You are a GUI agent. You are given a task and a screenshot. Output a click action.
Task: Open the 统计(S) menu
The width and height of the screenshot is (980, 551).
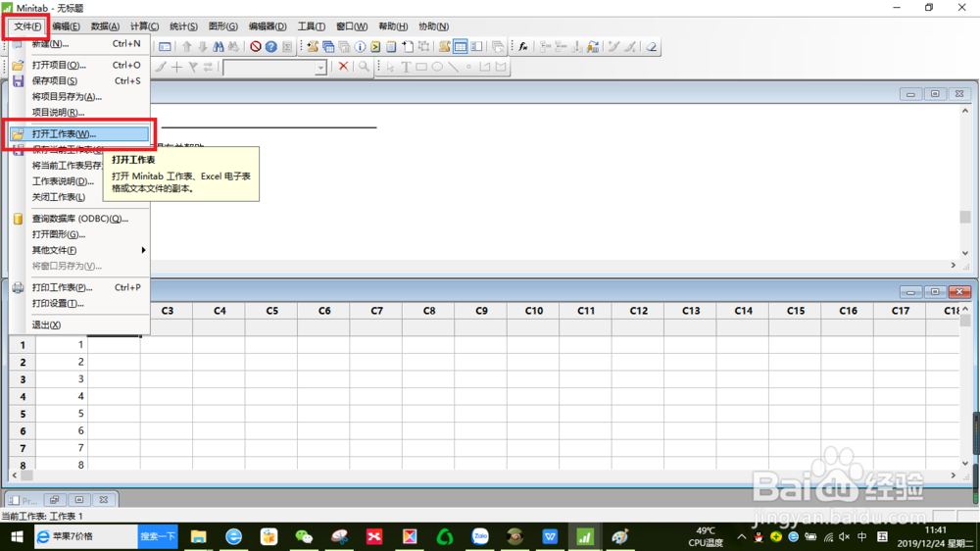point(183,26)
